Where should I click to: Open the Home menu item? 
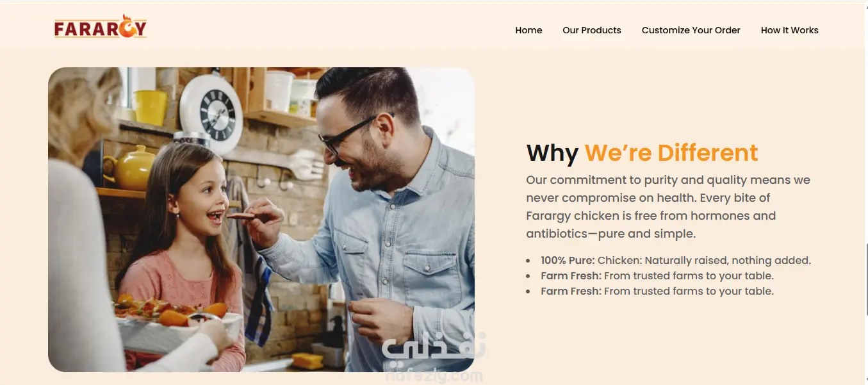pos(528,30)
